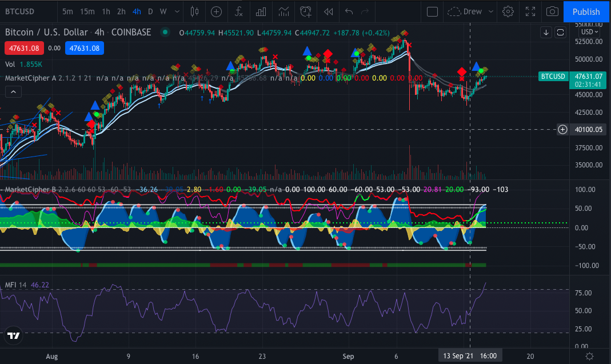Take a chart snapshot with camera icon

pos(552,11)
